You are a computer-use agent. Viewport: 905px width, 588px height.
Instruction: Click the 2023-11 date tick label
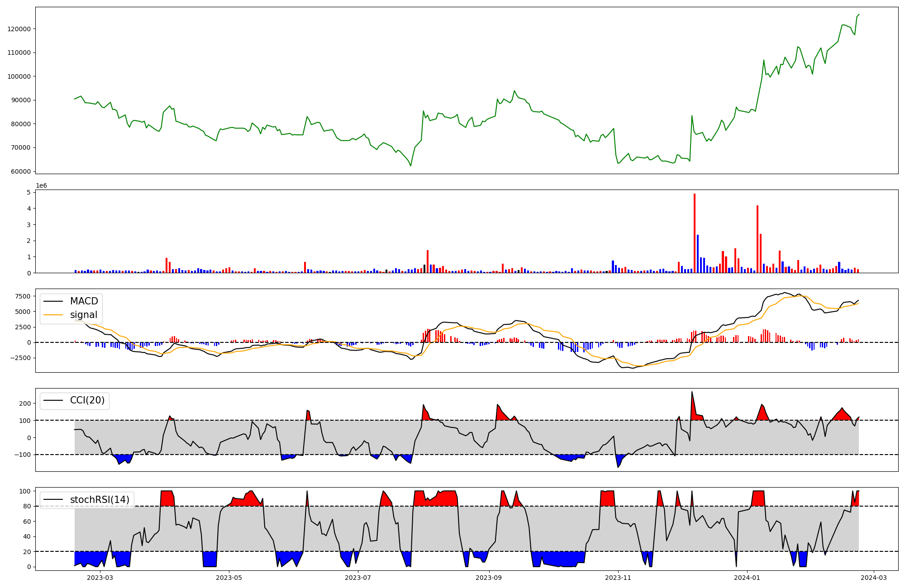(618, 578)
